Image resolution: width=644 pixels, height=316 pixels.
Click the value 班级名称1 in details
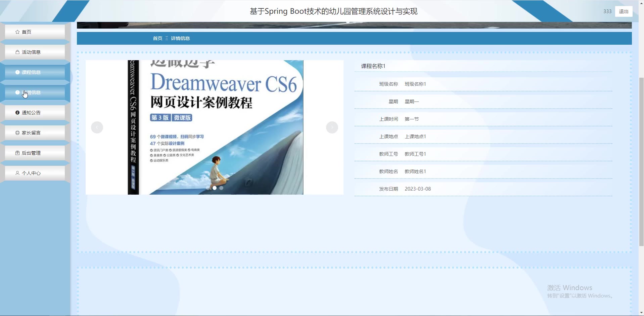[x=415, y=84]
